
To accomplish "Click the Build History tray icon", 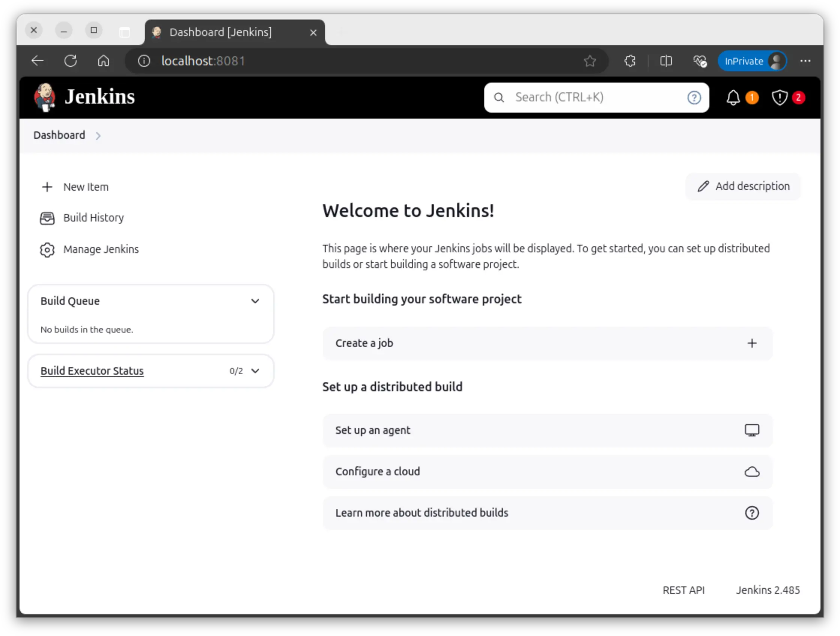I will tap(47, 218).
